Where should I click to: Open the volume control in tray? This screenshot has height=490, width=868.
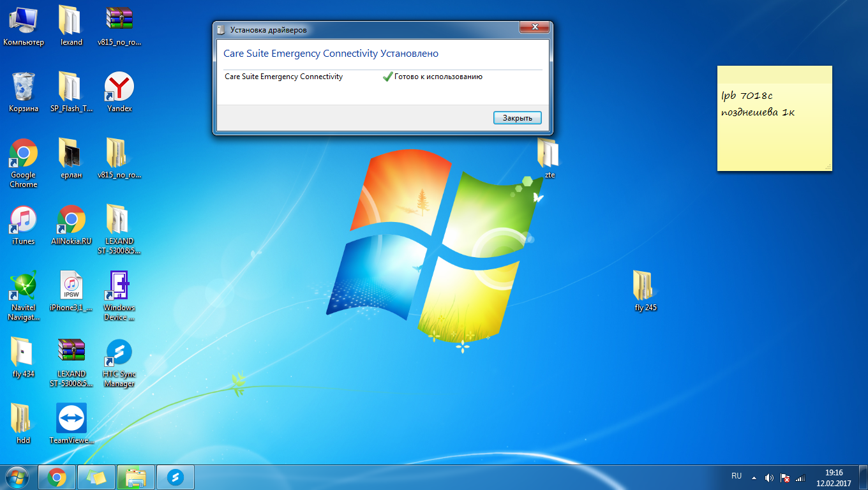coord(769,477)
